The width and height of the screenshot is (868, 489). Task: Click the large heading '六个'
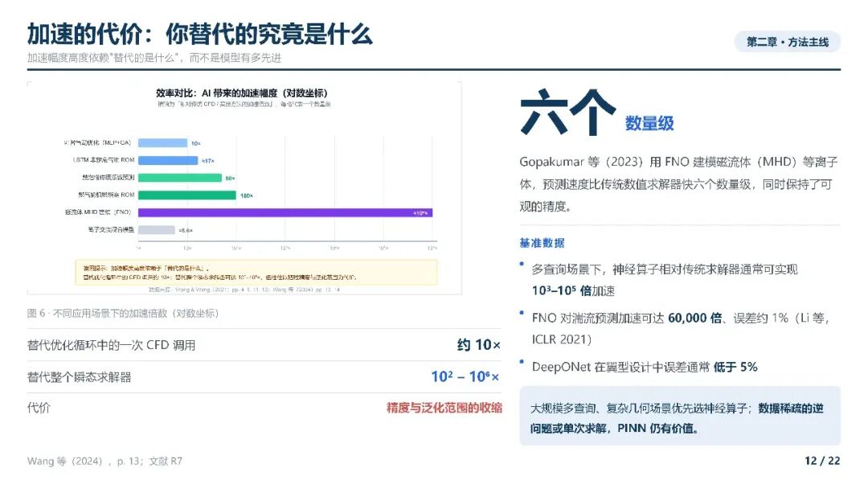click(568, 113)
